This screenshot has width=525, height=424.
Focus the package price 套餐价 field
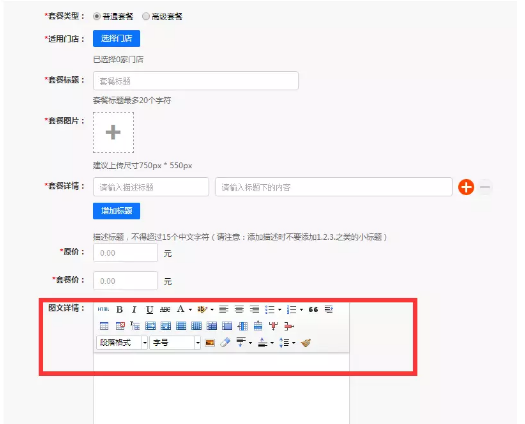pos(126,281)
